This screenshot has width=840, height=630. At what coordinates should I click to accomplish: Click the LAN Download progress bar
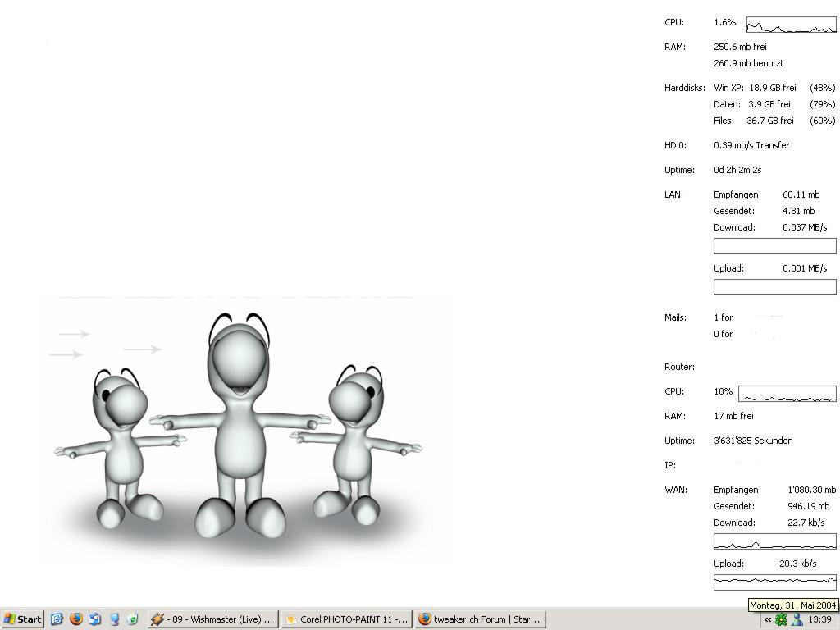pyautogui.click(x=774, y=246)
